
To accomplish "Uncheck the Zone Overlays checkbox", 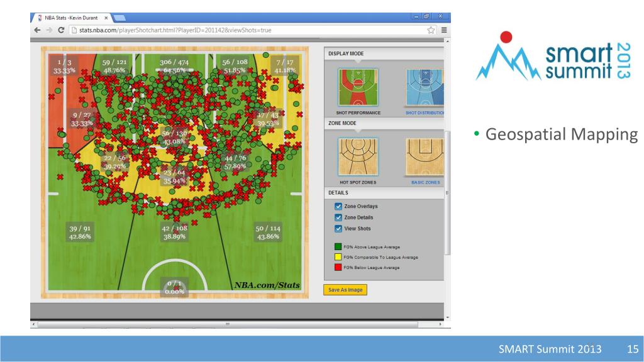I will pos(338,206).
